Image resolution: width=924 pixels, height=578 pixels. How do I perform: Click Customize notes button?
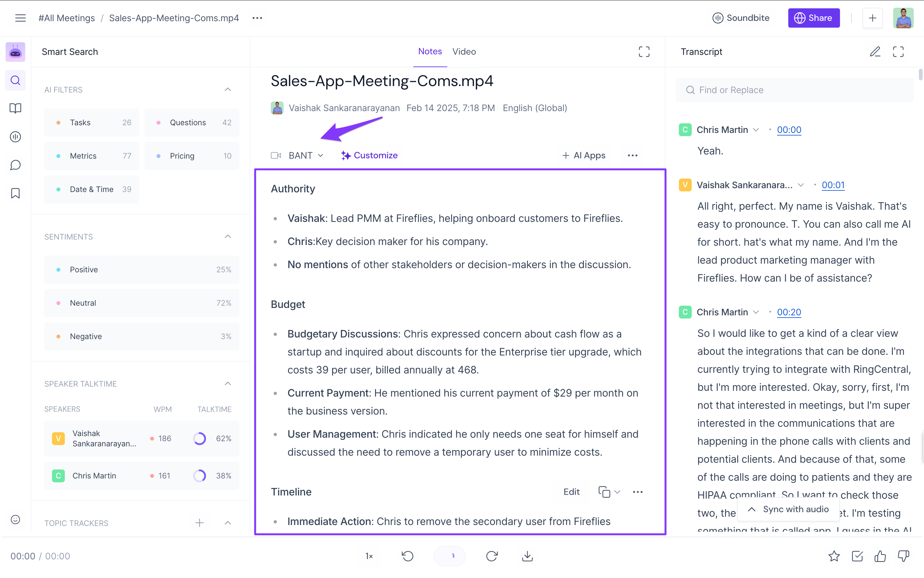point(369,156)
